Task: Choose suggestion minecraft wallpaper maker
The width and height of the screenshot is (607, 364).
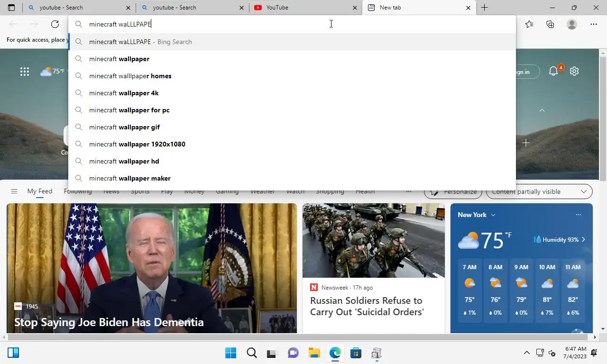Action: tap(292, 178)
